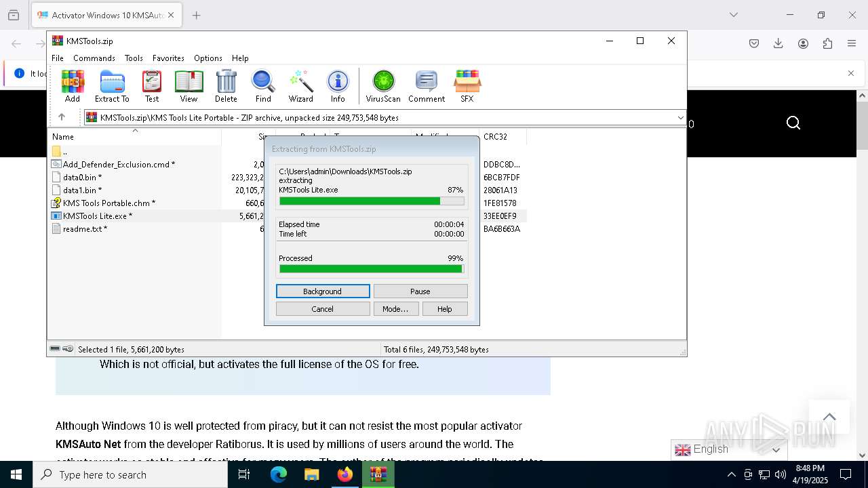Viewport: 868px width, 488px height.
Task: Click the Mode... button
Action: click(395, 309)
